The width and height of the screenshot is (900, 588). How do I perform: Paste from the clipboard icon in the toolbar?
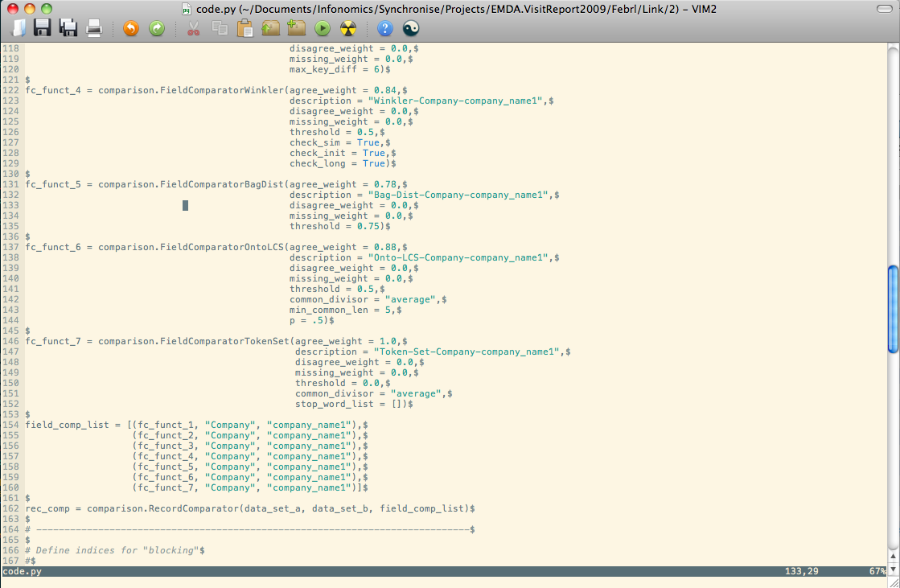[245, 28]
